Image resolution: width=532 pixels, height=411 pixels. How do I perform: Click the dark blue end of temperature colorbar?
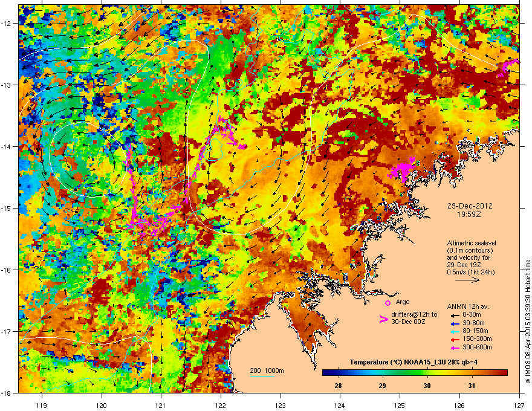tap(326, 373)
